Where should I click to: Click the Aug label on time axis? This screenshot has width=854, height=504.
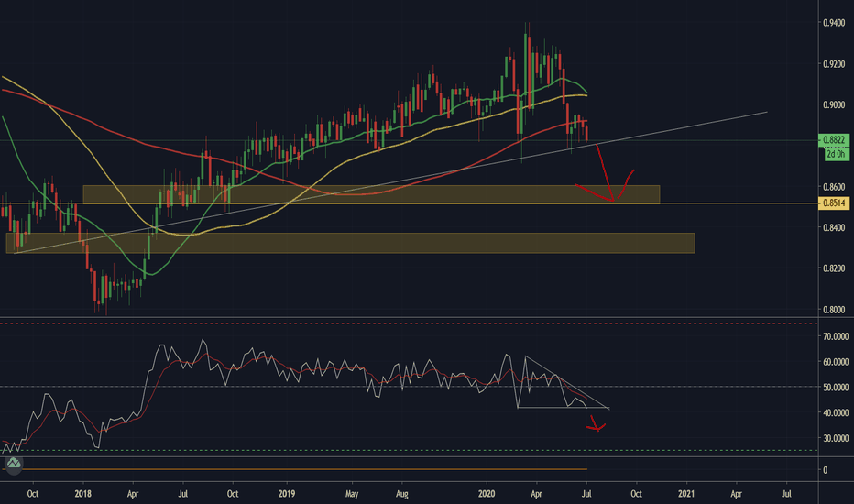click(x=402, y=494)
